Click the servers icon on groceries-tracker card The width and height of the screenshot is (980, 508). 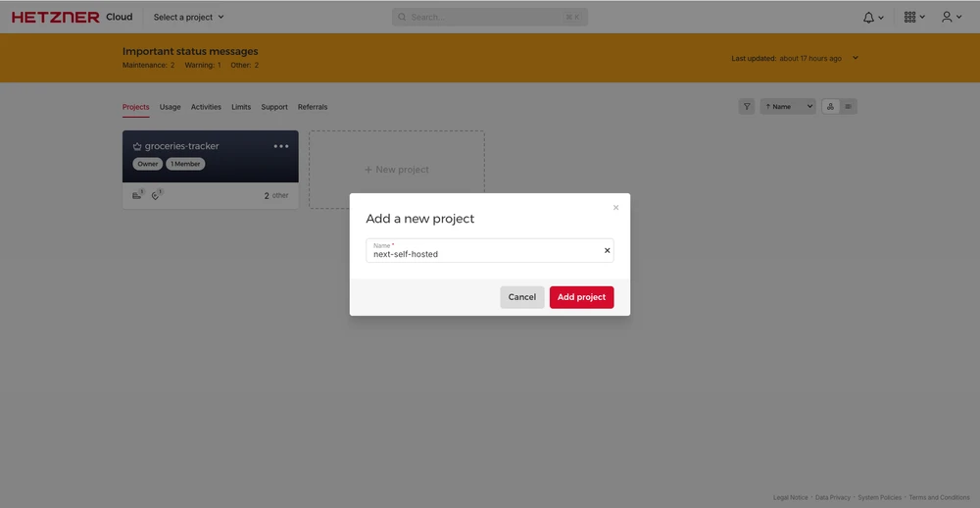[x=137, y=195]
